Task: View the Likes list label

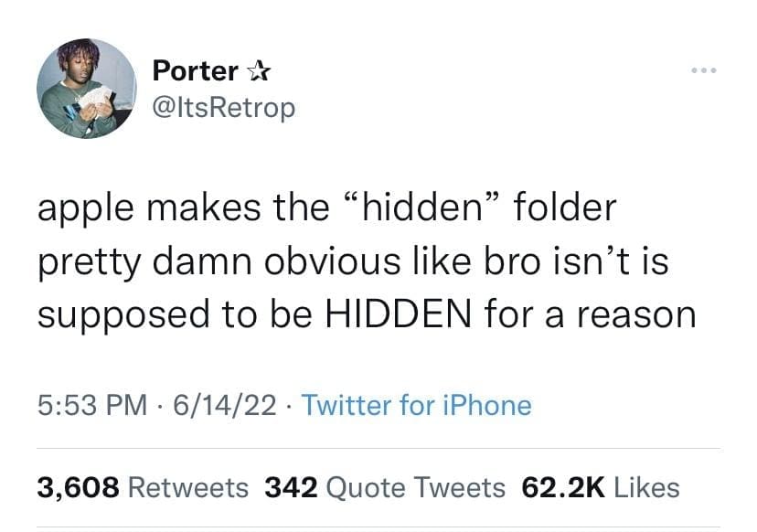Action: [647, 487]
